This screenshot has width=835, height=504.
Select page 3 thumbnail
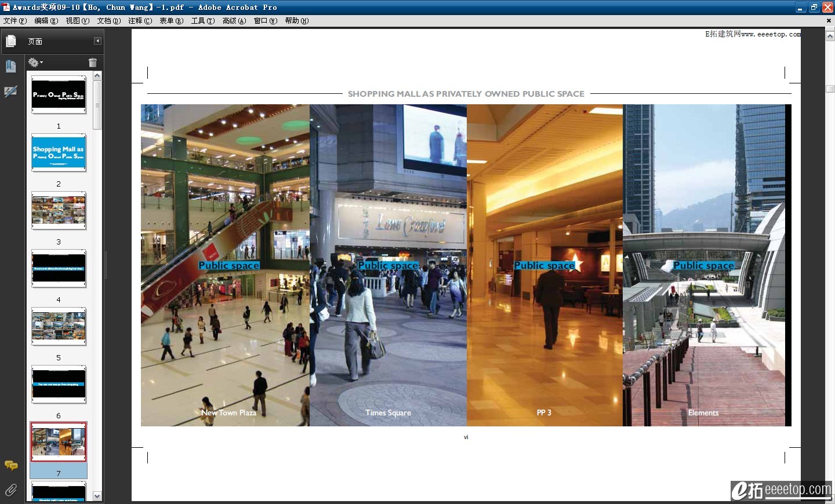point(59,210)
